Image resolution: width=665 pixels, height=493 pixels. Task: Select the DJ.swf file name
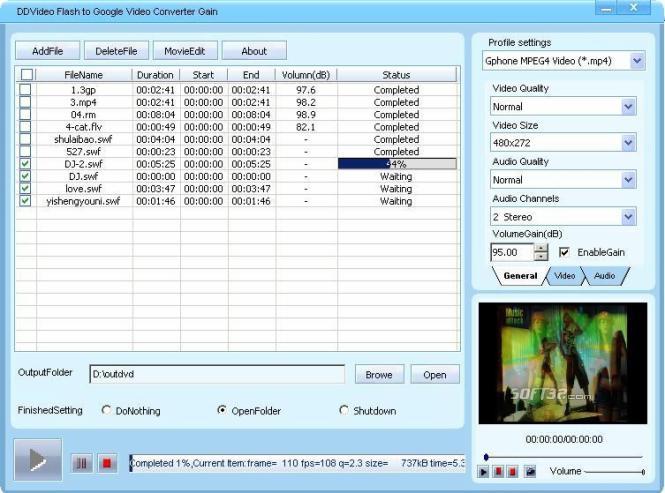[84, 176]
